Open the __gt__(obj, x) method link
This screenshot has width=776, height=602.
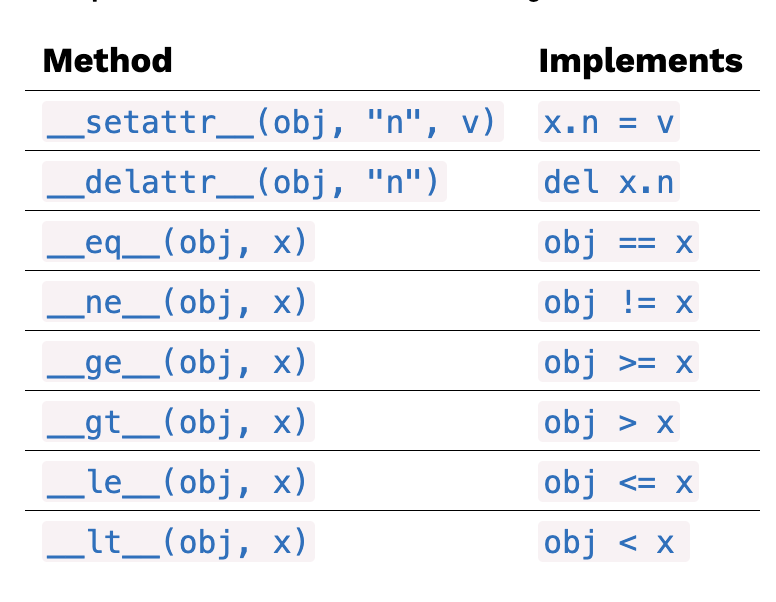[x=178, y=422]
